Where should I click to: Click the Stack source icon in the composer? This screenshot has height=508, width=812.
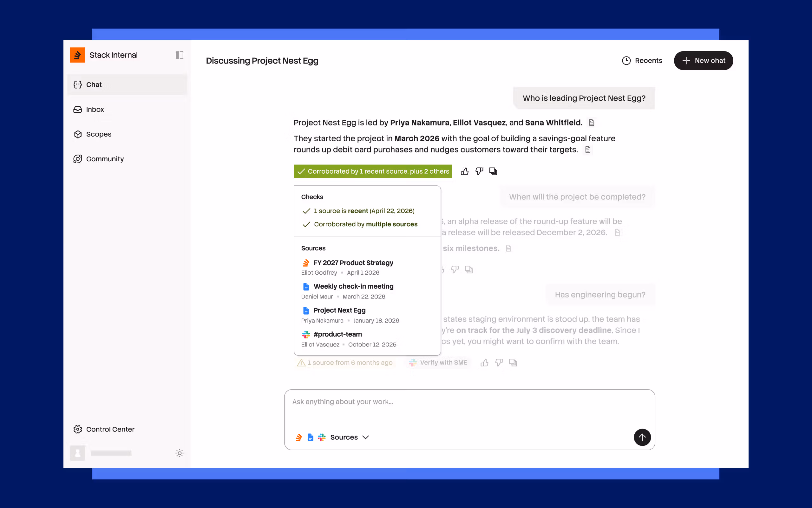tap(298, 437)
